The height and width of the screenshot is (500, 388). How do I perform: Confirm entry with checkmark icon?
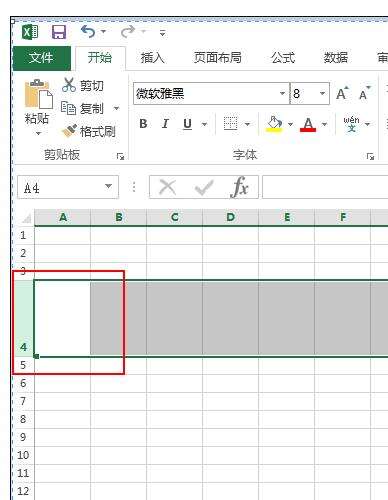(x=204, y=188)
